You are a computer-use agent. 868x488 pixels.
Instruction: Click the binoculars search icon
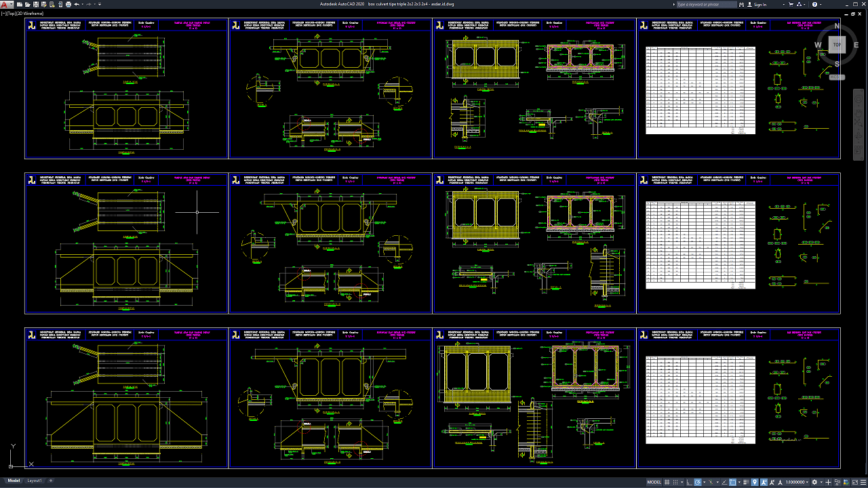(741, 4)
